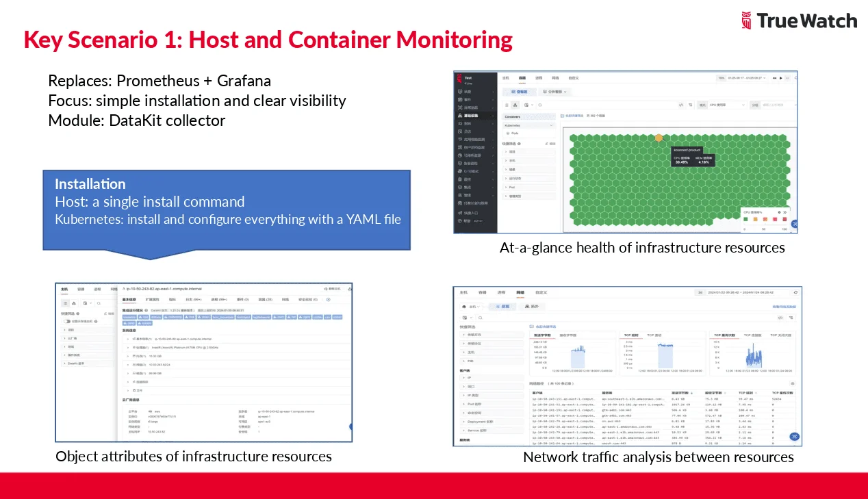Click the TrueWatch logo on the slide
Screen dimensions: 868x499
pyautogui.click(x=799, y=21)
